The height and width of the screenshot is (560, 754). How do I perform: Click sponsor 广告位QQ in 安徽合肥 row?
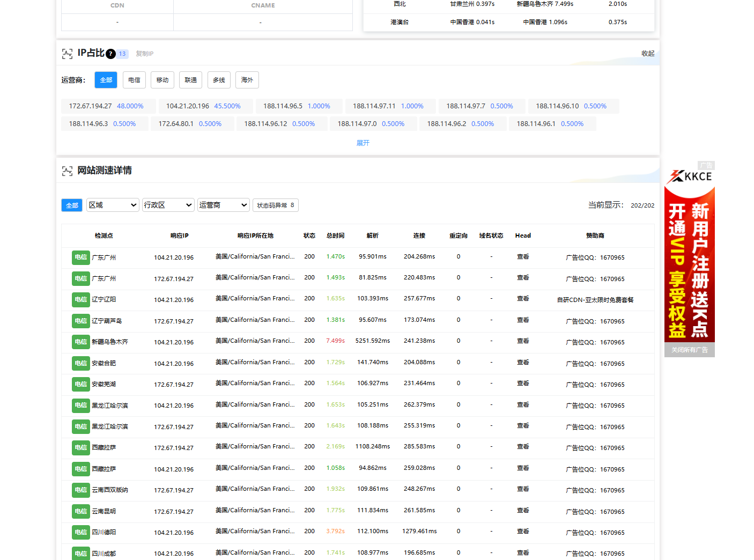[595, 364]
